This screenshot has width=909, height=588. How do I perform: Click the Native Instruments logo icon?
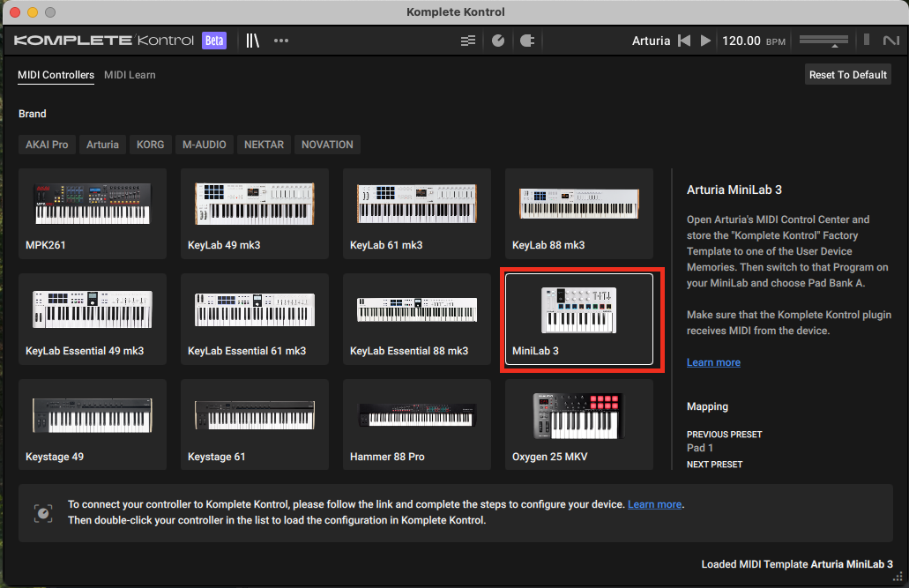point(891,41)
